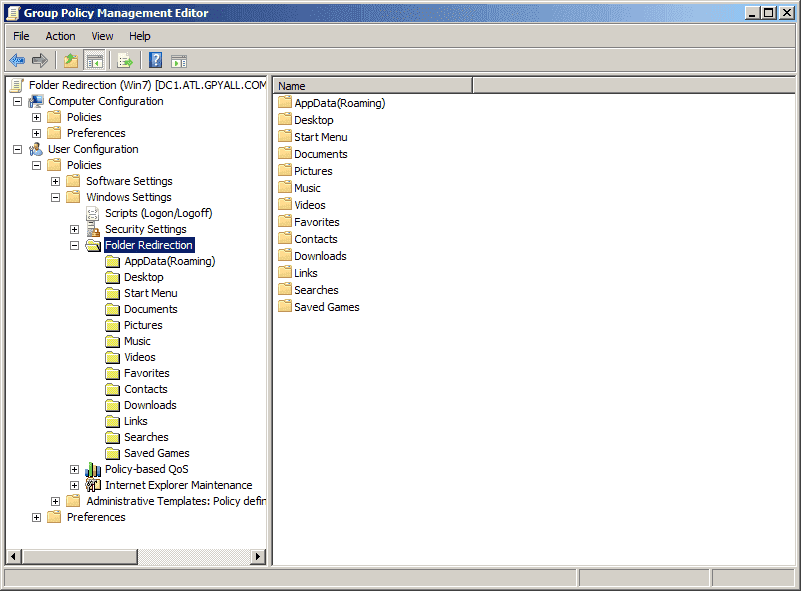Collapse Policies under User Configuration
The width and height of the screenshot is (801, 591).
36,166
